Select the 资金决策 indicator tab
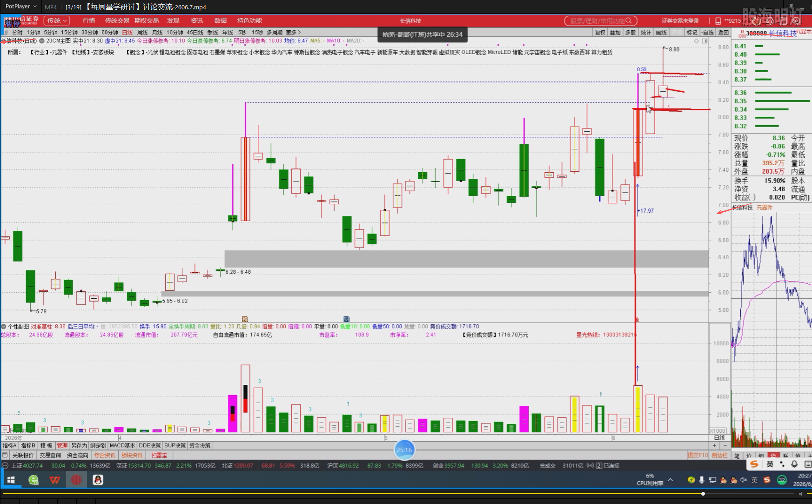The width and height of the screenshot is (812, 504). click(200, 446)
